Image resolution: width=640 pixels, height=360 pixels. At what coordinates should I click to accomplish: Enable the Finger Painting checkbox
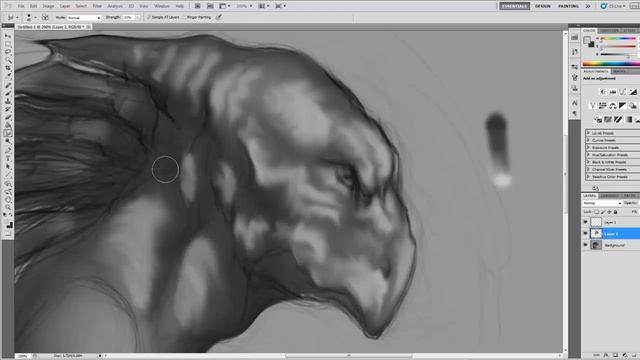(184, 18)
